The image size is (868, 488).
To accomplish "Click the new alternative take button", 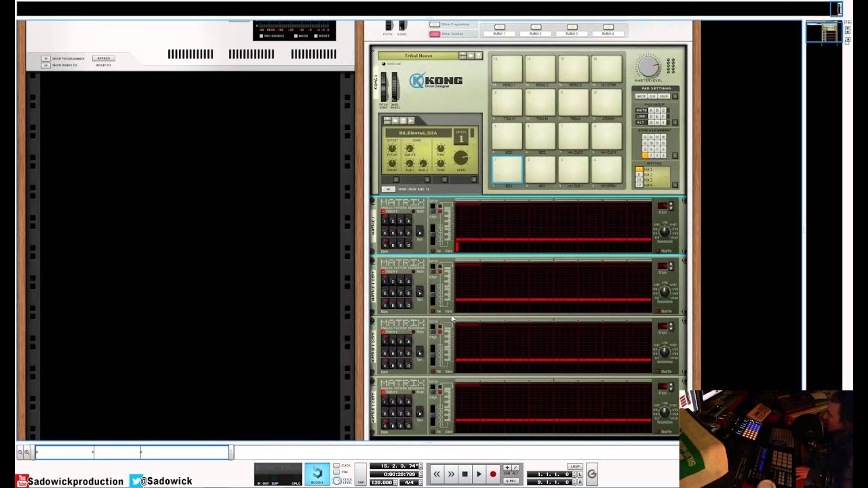I will (x=515, y=468).
